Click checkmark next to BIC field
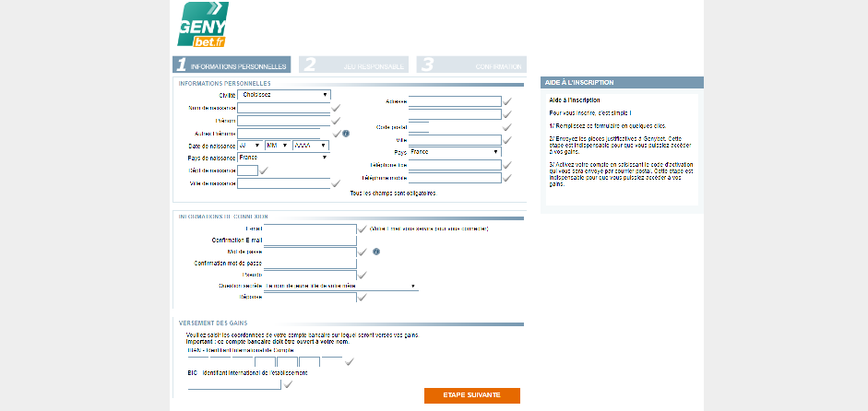The height and width of the screenshot is (411, 868). [x=288, y=384]
